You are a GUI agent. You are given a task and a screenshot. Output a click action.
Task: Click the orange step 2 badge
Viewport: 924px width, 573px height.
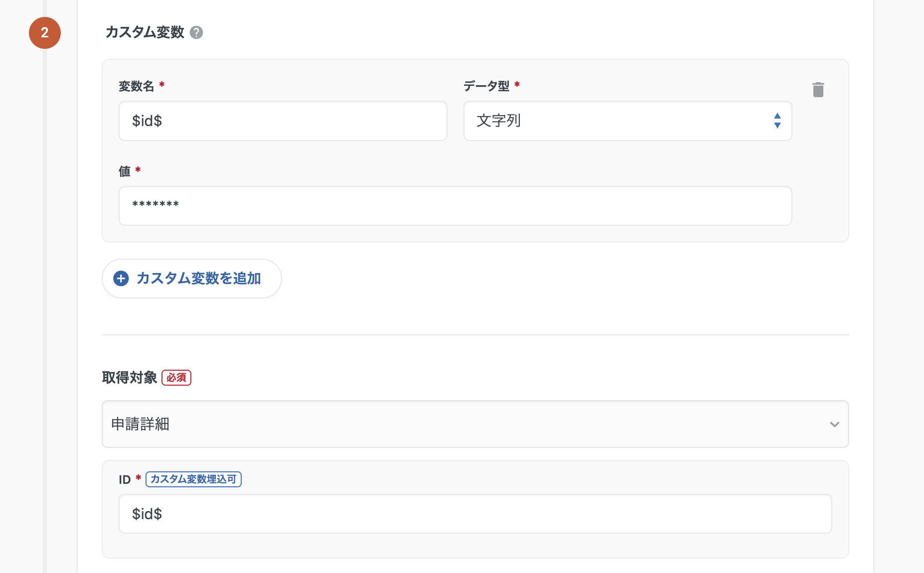pyautogui.click(x=45, y=33)
